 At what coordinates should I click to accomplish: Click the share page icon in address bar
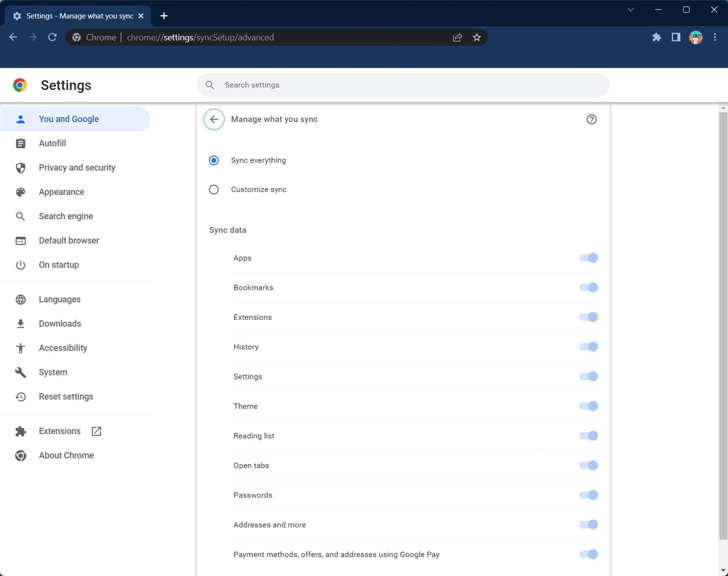click(x=457, y=38)
